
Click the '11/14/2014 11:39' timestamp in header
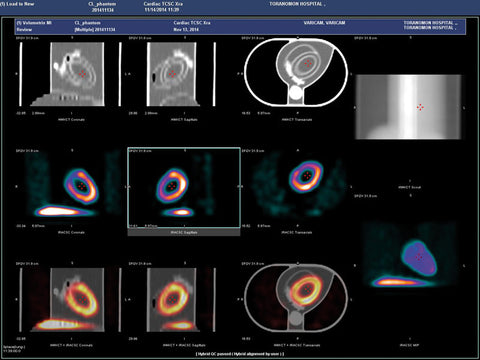162,10
